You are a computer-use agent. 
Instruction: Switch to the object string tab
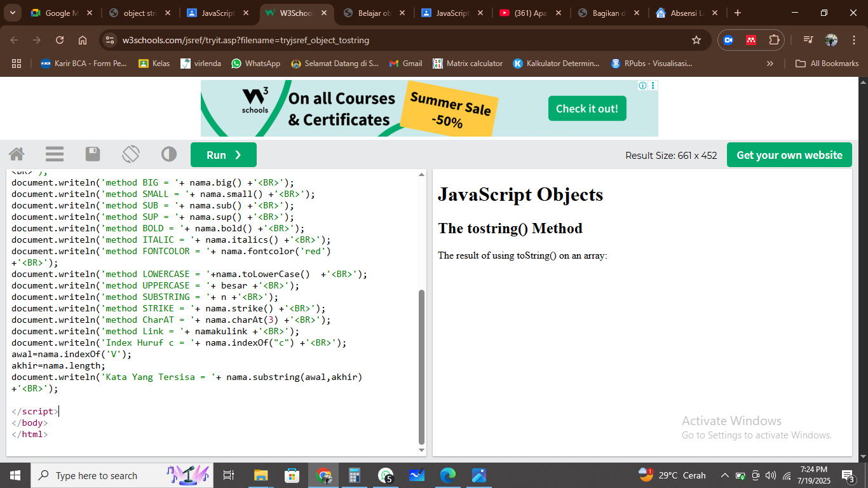(x=140, y=13)
